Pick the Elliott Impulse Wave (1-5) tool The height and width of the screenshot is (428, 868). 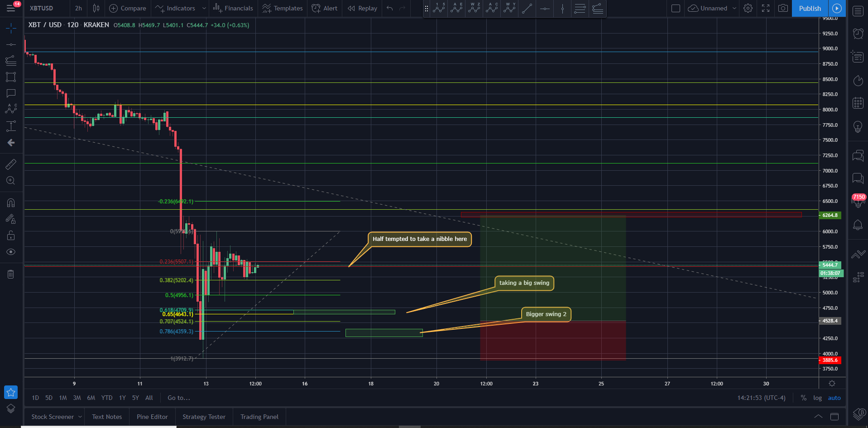439,8
